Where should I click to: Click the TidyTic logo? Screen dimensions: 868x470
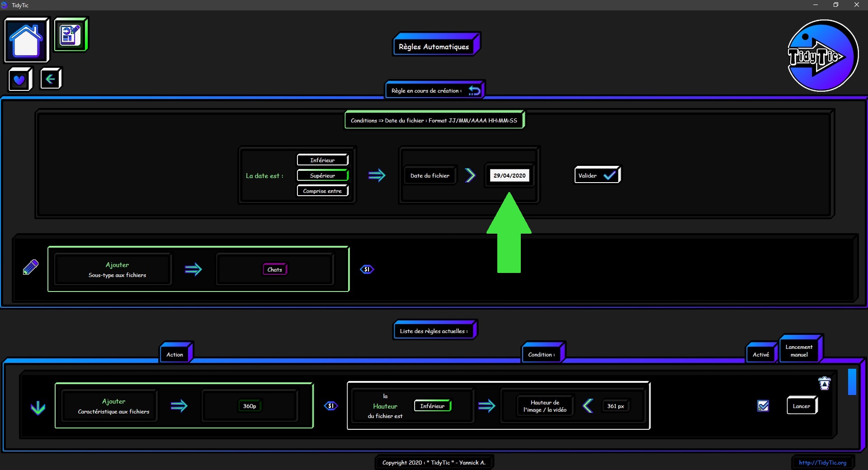pyautogui.click(x=822, y=56)
